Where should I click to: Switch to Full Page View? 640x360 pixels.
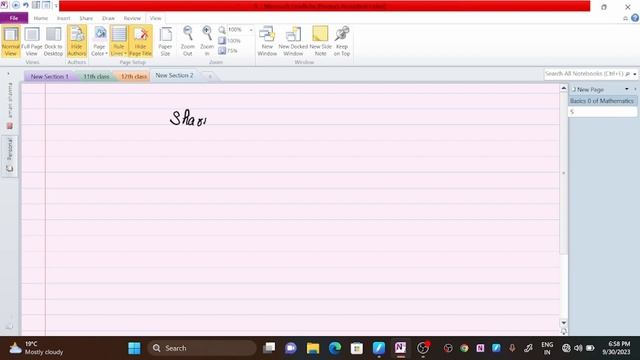[31, 41]
